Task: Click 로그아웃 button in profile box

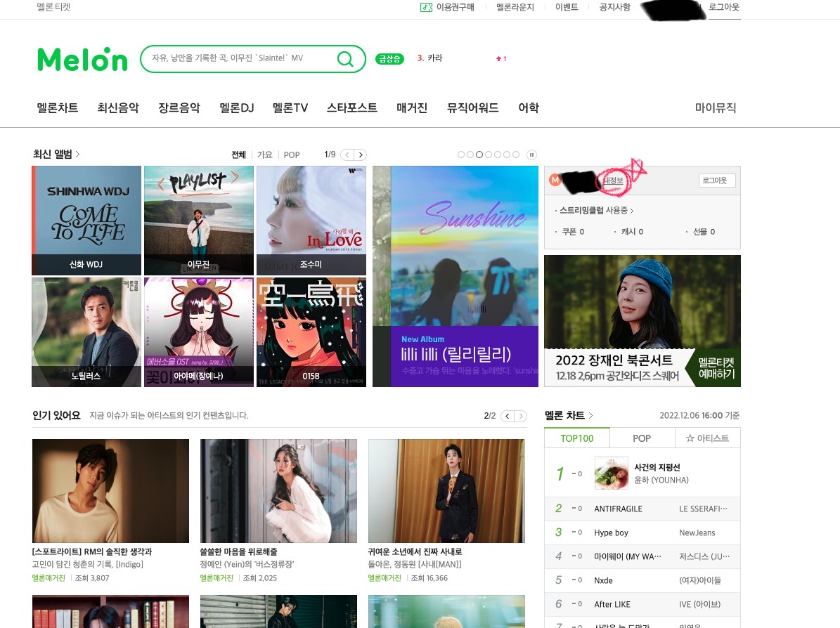Action: tap(717, 181)
